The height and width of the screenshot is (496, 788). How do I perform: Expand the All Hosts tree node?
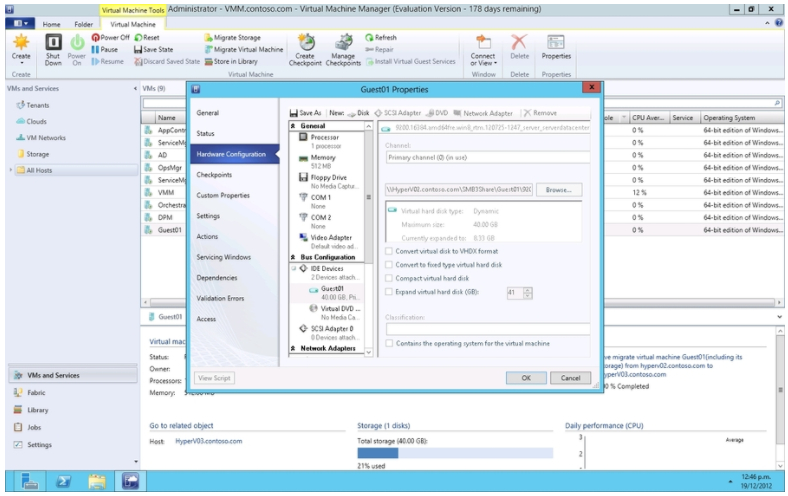(11, 170)
